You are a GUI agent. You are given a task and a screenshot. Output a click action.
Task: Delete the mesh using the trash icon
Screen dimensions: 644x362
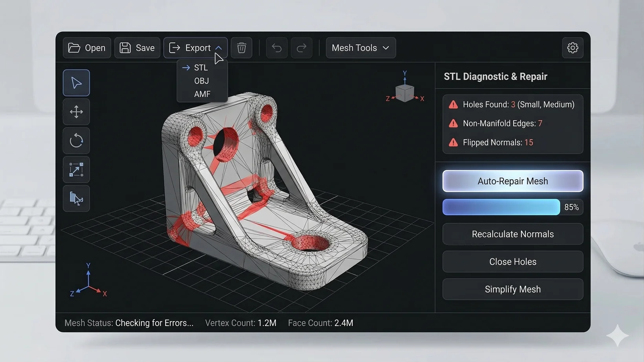241,47
